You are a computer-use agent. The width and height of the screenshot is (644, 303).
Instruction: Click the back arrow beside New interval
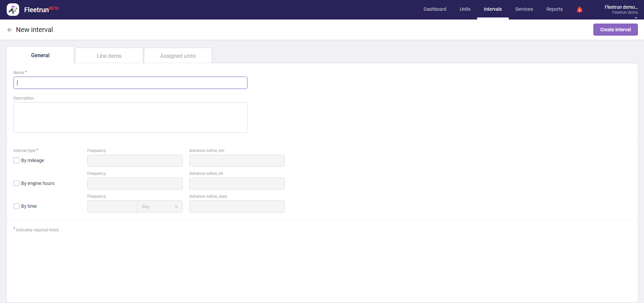click(x=10, y=30)
